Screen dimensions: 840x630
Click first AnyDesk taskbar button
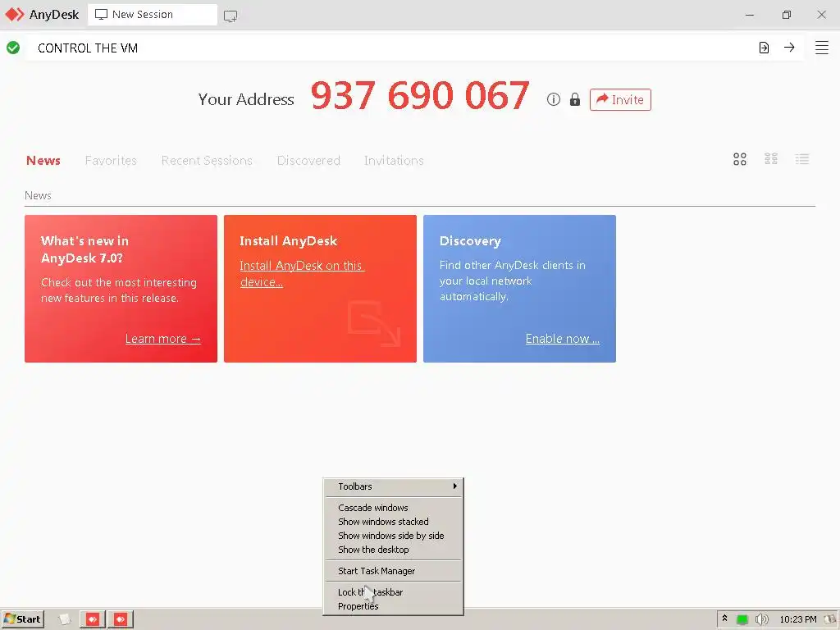93,619
